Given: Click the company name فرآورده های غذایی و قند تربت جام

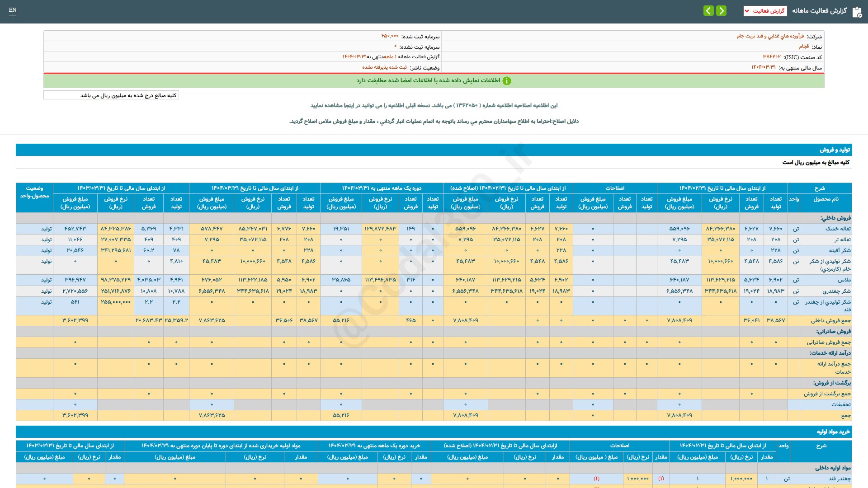Looking at the screenshot, I should [x=770, y=36].
